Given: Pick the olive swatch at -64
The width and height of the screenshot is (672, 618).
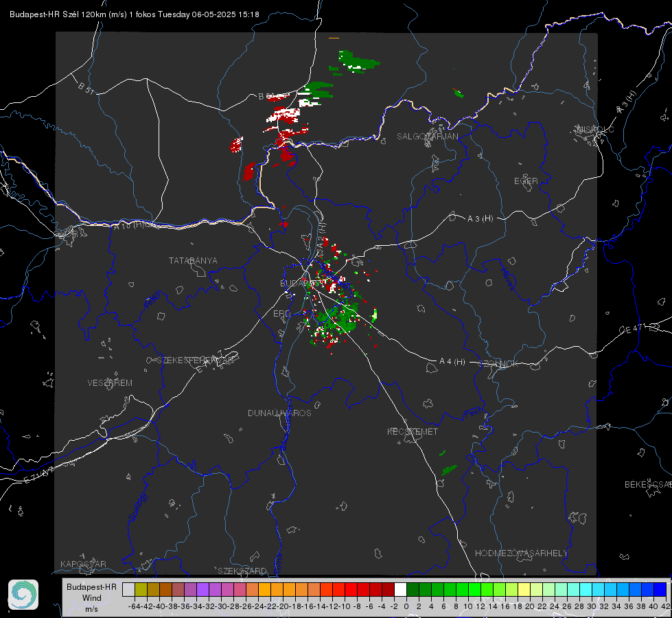Looking at the screenshot, I should (x=141, y=589).
